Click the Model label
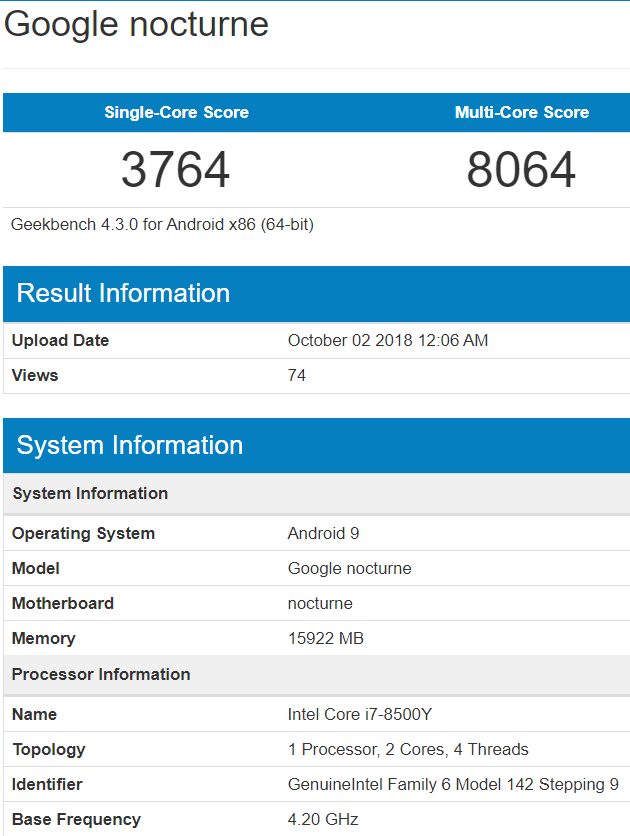 pos(35,568)
